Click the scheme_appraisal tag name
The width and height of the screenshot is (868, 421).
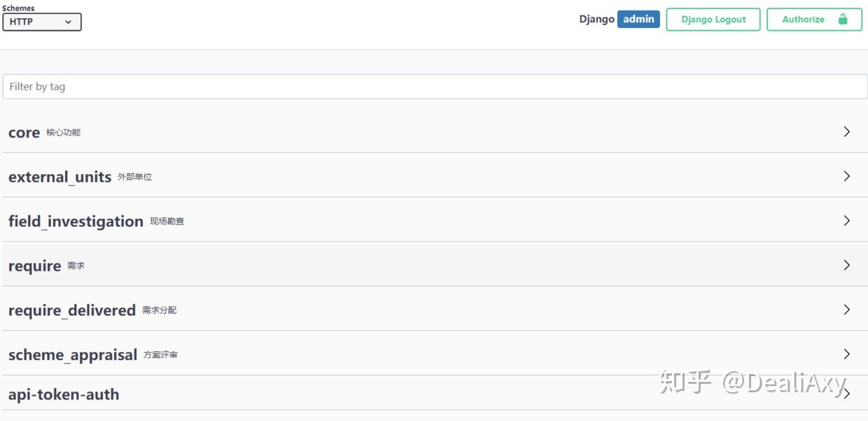pos(72,355)
